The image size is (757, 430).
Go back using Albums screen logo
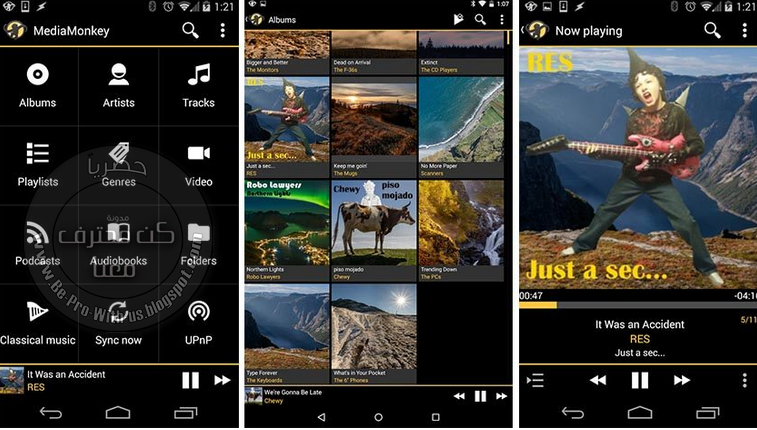(256, 19)
